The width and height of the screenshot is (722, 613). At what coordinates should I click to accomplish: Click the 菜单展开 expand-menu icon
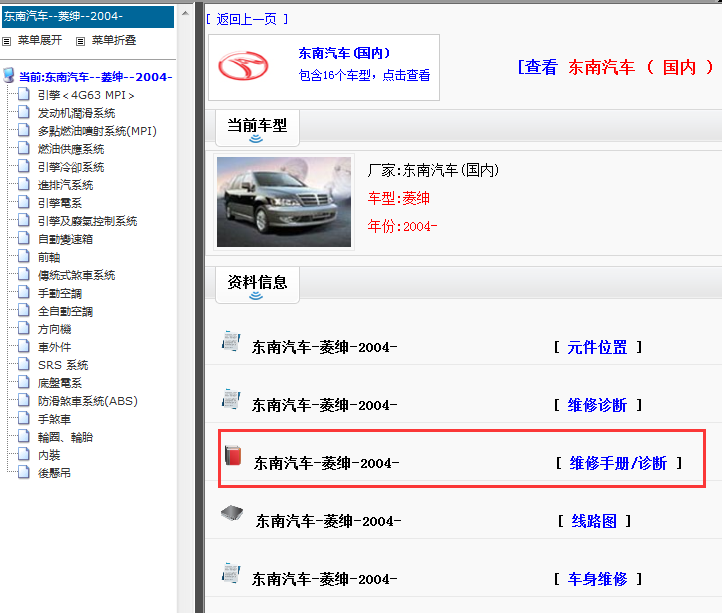(6, 41)
